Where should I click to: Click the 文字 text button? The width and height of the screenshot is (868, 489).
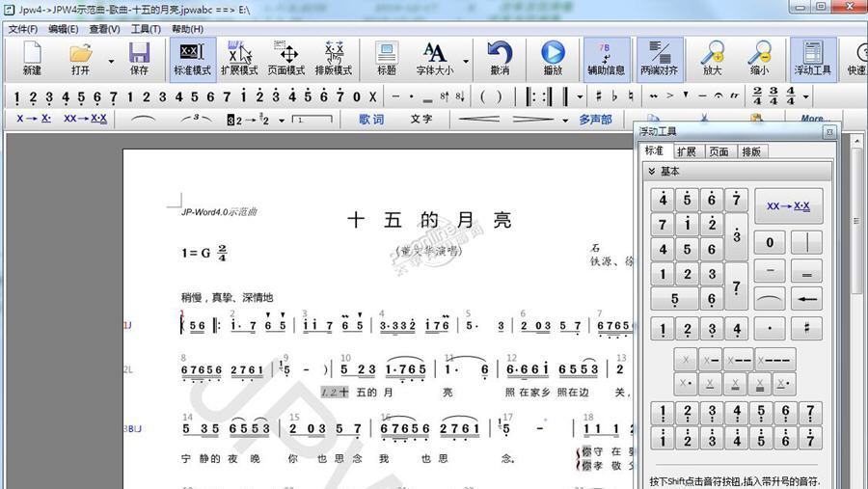tap(420, 119)
